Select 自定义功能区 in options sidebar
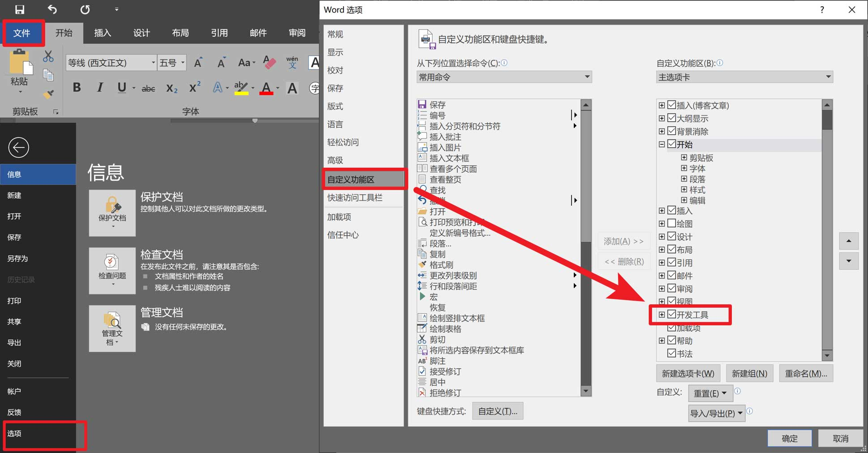 363,180
